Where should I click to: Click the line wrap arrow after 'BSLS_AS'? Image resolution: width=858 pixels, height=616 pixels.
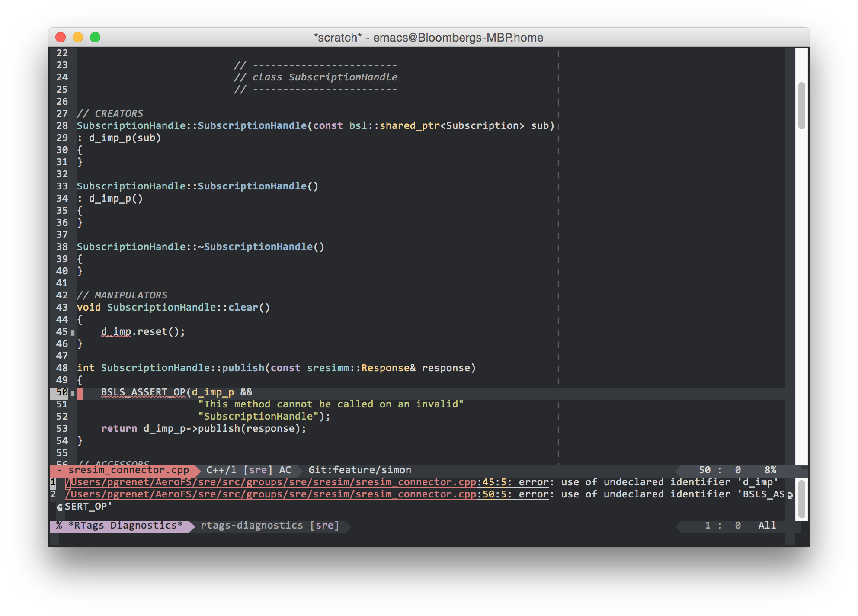pyautogui.click(x=791, y=496)
